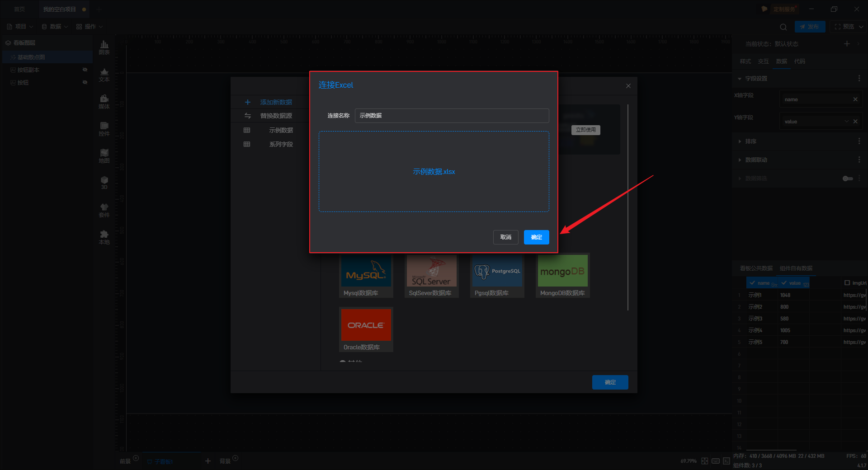Select 示例数据 in data source list

(x=281, y=130)
